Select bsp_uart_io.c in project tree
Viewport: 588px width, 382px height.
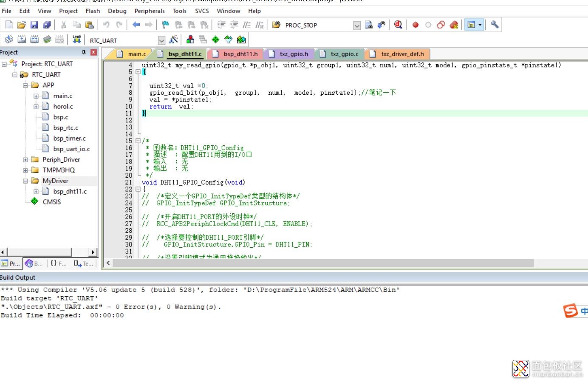pos(71,149)
